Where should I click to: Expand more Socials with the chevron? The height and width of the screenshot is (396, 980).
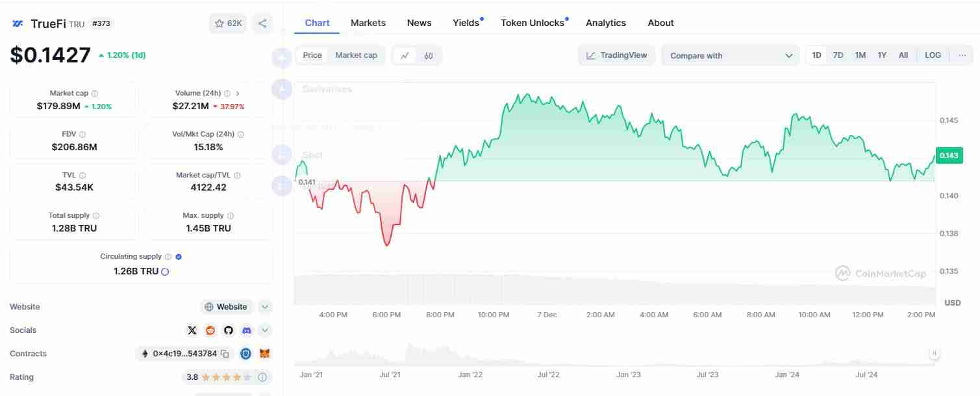coord(265,330)
